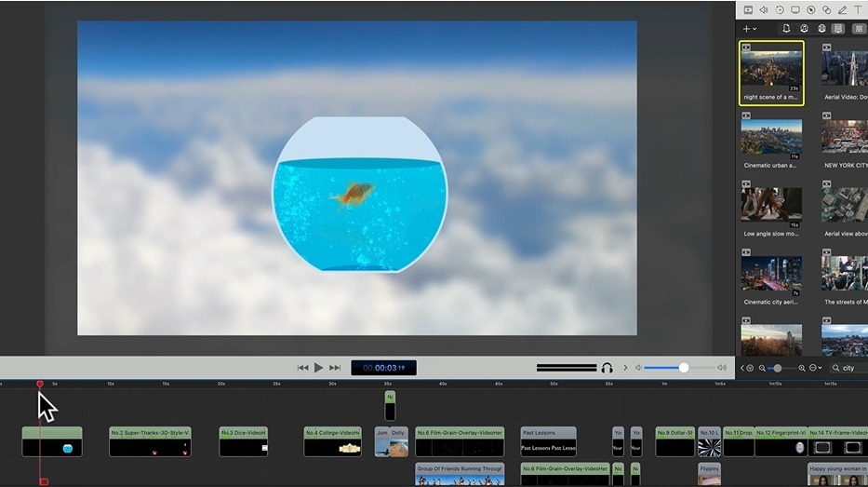Open the overlapping circles filter icon
Screen dimensions: 868x487
pyautogui.click(x=826, y=10)
